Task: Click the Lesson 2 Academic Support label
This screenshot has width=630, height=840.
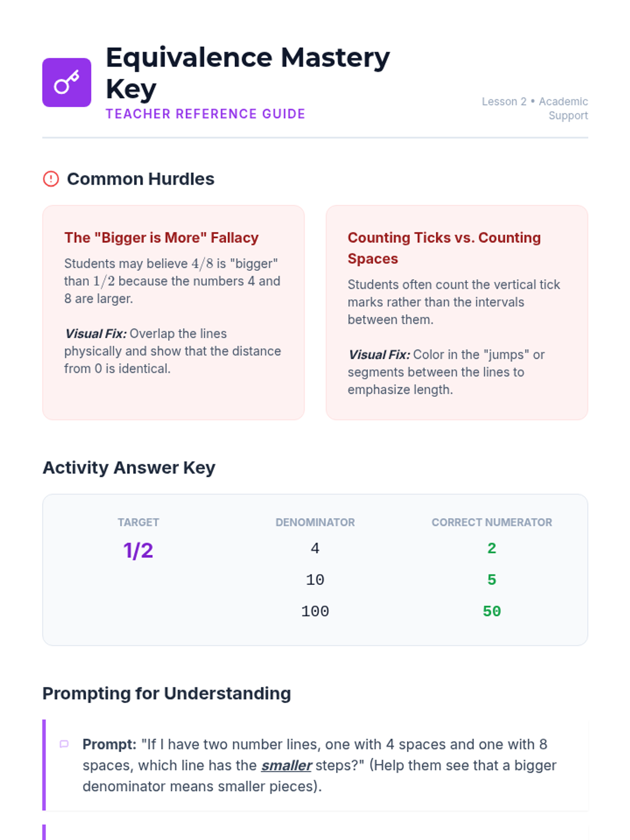Action: click(x=534, y=108)
